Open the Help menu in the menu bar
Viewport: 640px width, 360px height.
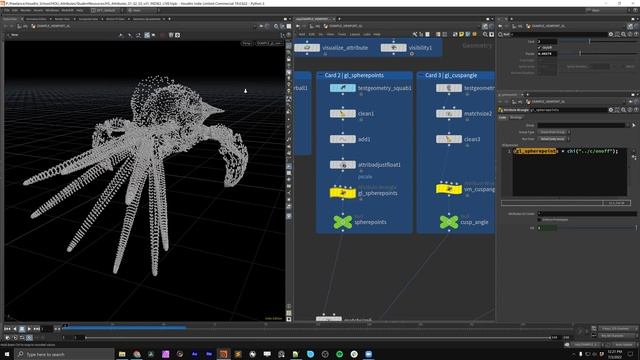pos(80,10)
